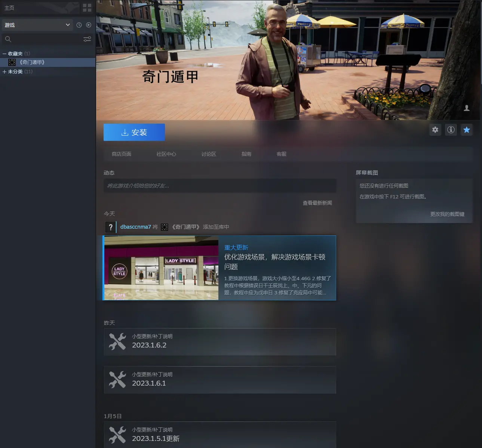Click the 《奇门遁甲》 game icon in sidebar
Image resolution: width=482 pixels, height=448 pixels.
coord(12,62)
